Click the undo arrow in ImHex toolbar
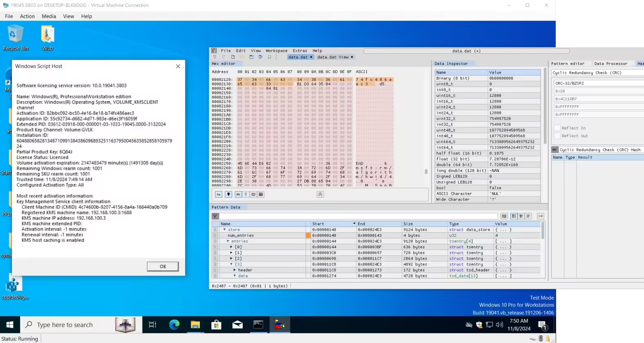 tap(215, 57)
